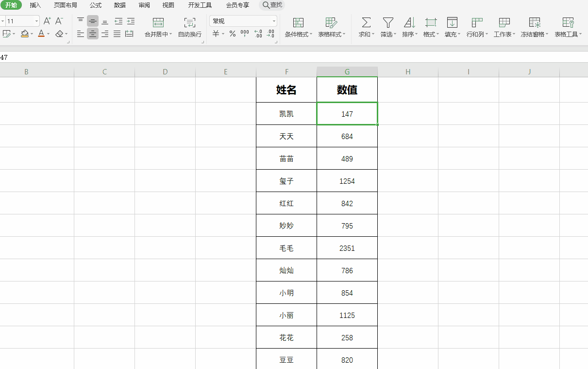This screenshot has height=369, width=588.
Task: Expand the font color dropdown arrow
Action: coord(49,34)
